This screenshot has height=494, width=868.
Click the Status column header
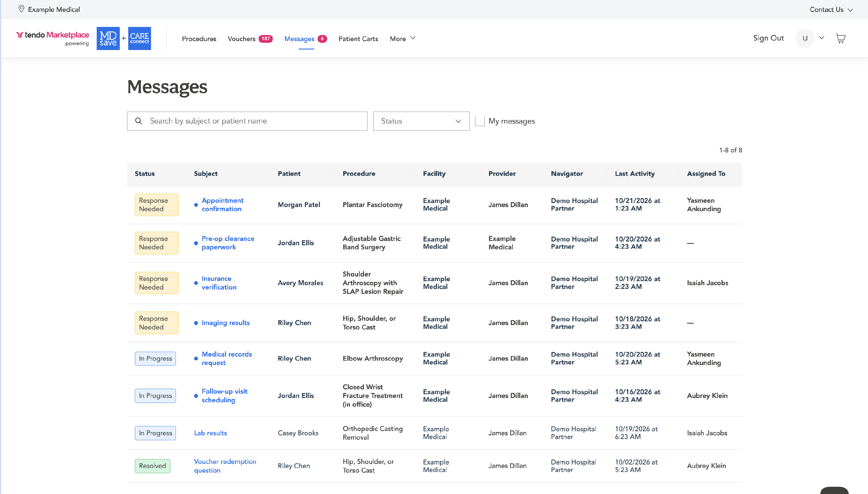[145, 174]
